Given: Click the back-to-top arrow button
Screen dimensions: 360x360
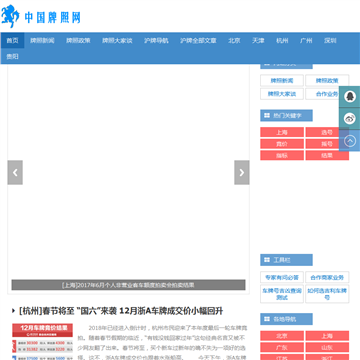Looking at the screenshot, I should tap(350, 141).
